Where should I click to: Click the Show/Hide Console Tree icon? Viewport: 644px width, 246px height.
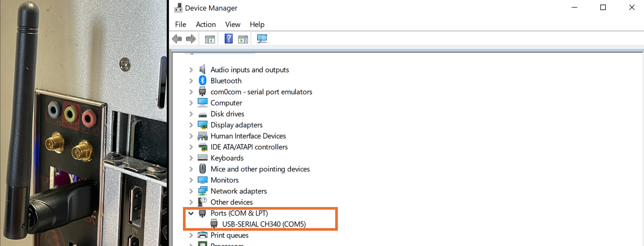point(210,39)
